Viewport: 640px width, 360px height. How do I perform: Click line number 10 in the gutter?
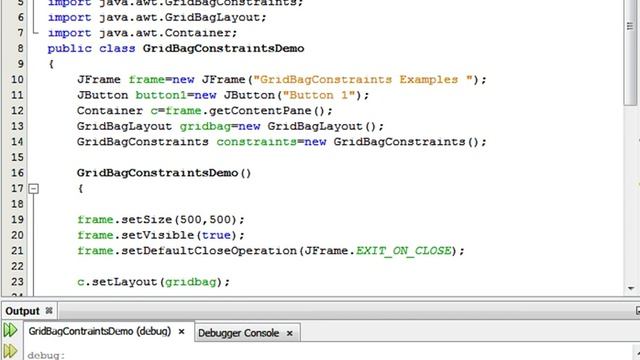pyautogui.click(x=17, y=79)
